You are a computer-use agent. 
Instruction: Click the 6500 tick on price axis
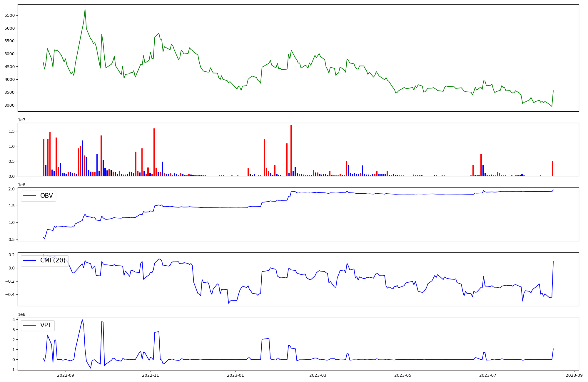[x=10, y=15]
